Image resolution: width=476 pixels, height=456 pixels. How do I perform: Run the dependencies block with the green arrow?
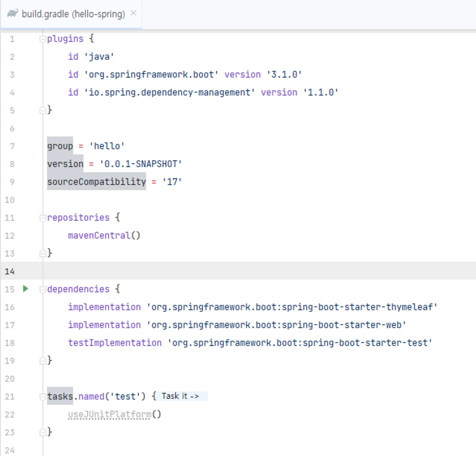click(x=25, y=289)
